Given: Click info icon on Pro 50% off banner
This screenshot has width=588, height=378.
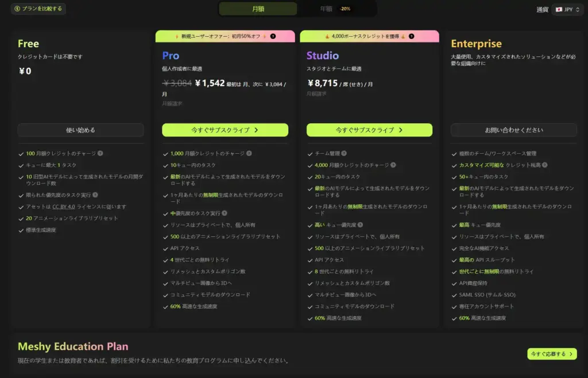Looking at the screenshot, I should click(273, 37).
